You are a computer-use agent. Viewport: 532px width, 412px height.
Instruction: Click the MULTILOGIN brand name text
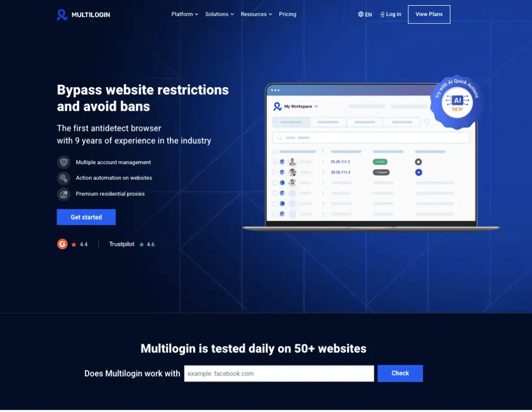(x=90, y=15)
